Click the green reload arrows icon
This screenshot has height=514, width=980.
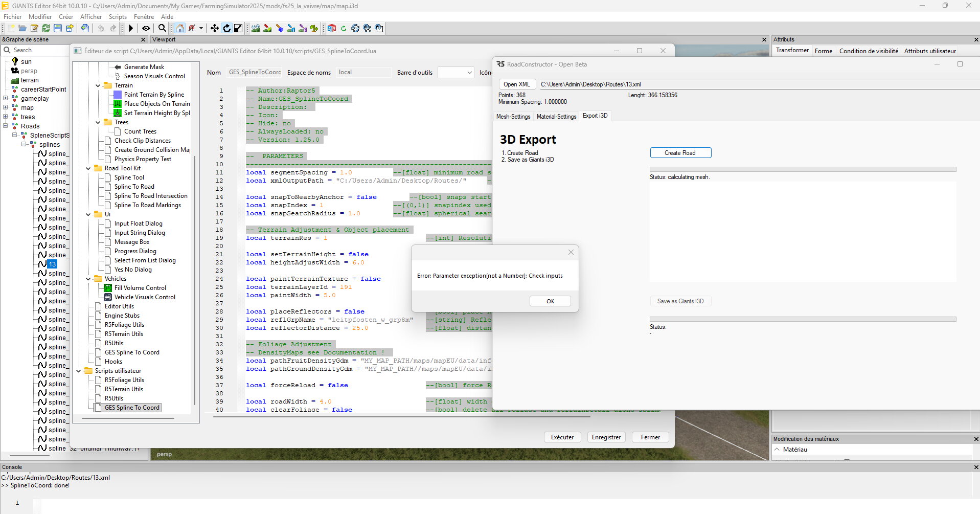pos(46,28)
